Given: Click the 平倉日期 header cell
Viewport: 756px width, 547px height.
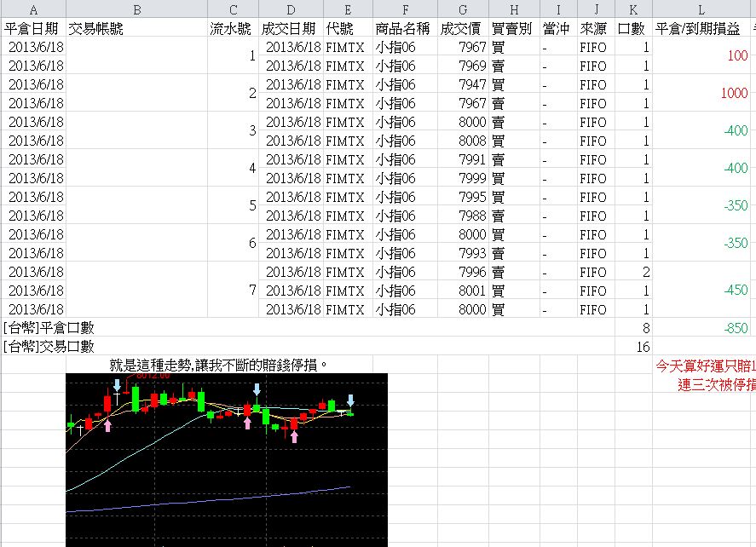Looking at the screenshot, I should click(33, 28).
